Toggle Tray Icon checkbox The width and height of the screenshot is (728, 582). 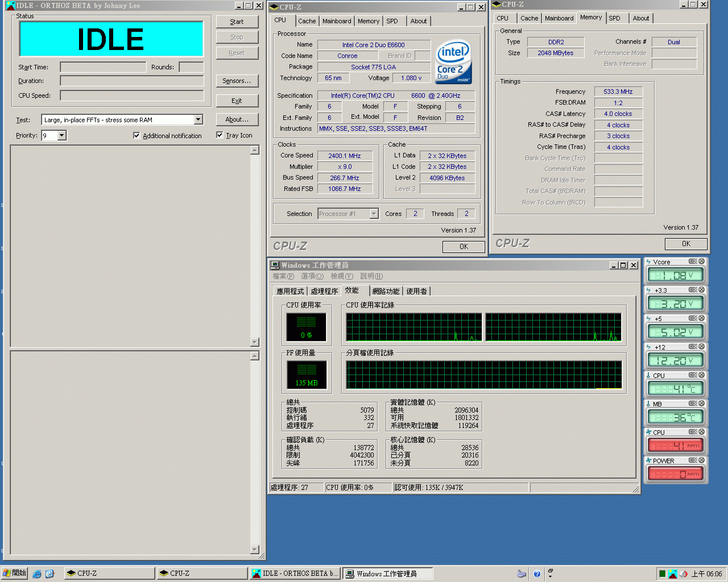point(220,135)
